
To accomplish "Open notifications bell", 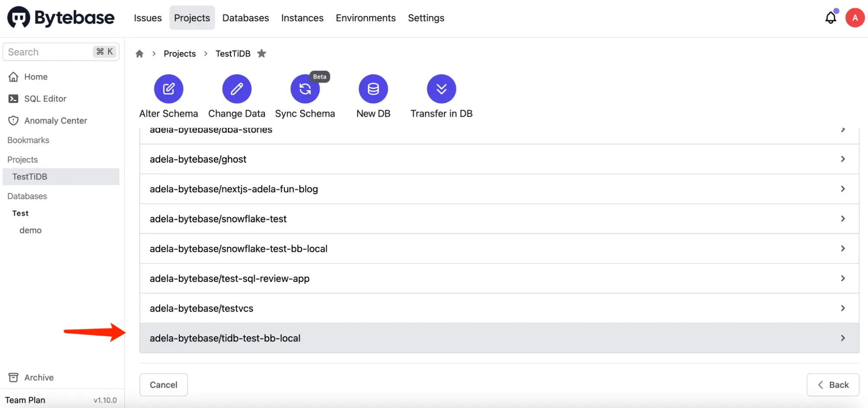I will coord(830,17).
